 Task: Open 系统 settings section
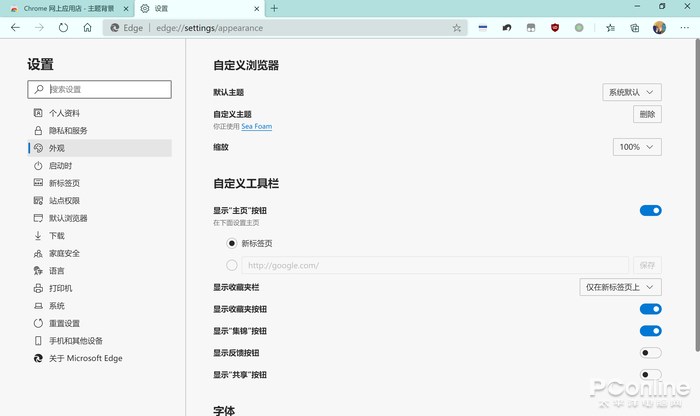tap(100, 306)
